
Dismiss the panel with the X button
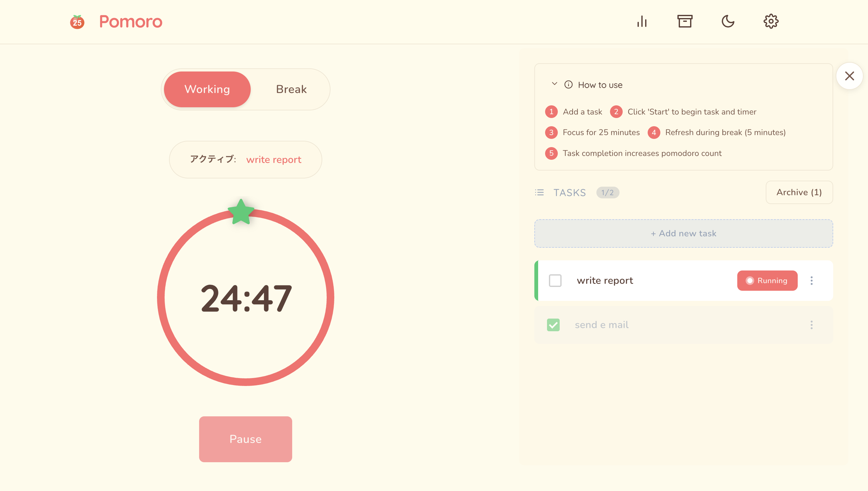849,76
